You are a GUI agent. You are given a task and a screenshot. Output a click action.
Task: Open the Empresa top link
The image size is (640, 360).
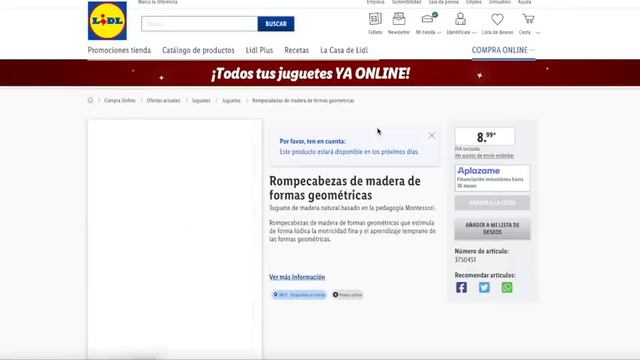[376, 2]
